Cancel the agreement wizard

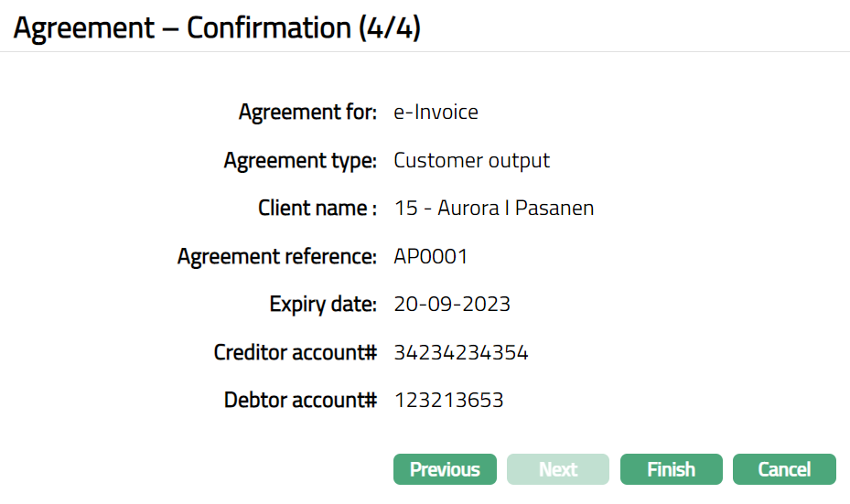784,469
